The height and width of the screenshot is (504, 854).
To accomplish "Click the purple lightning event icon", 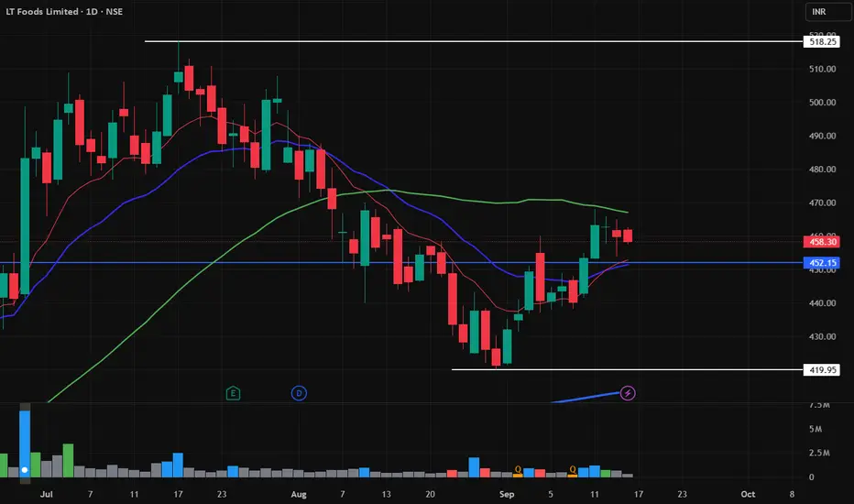I will pyautogui.click(x=628, y=393).
